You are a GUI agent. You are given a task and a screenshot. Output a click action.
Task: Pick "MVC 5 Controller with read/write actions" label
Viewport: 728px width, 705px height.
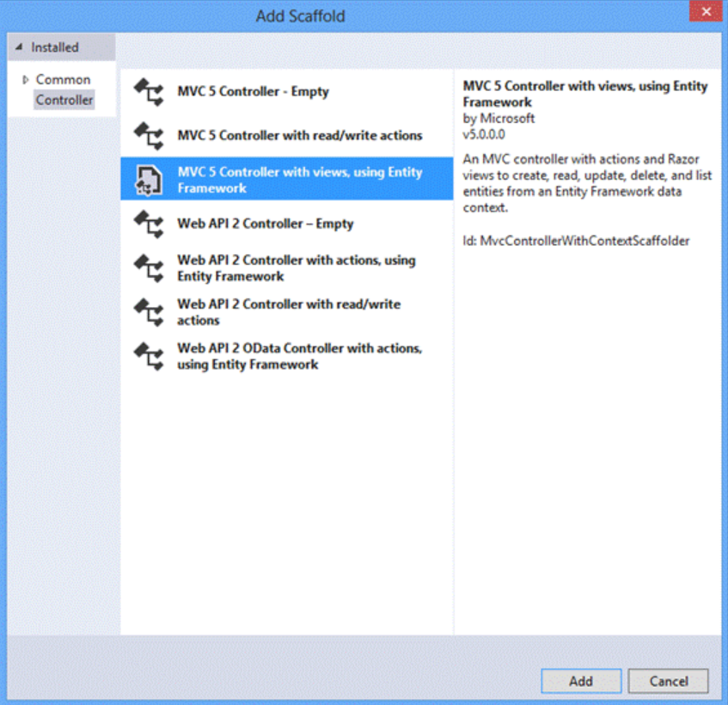coord(299,136)
